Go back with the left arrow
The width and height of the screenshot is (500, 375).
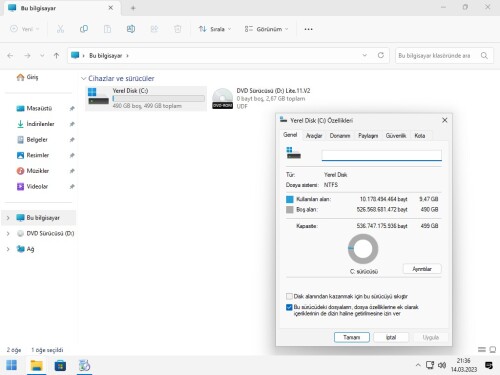pos(10,56)
